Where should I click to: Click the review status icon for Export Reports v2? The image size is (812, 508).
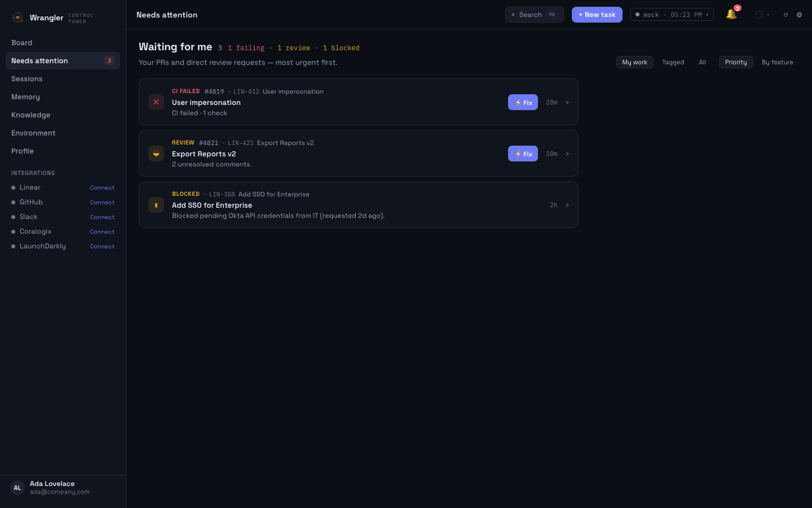click(156, 154)
